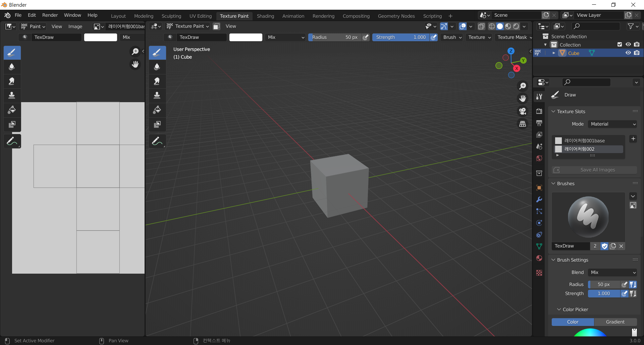Select texture slot 레이어처럼001base
Viewport: 644px width, 345px height.
(x=589, y=140)
